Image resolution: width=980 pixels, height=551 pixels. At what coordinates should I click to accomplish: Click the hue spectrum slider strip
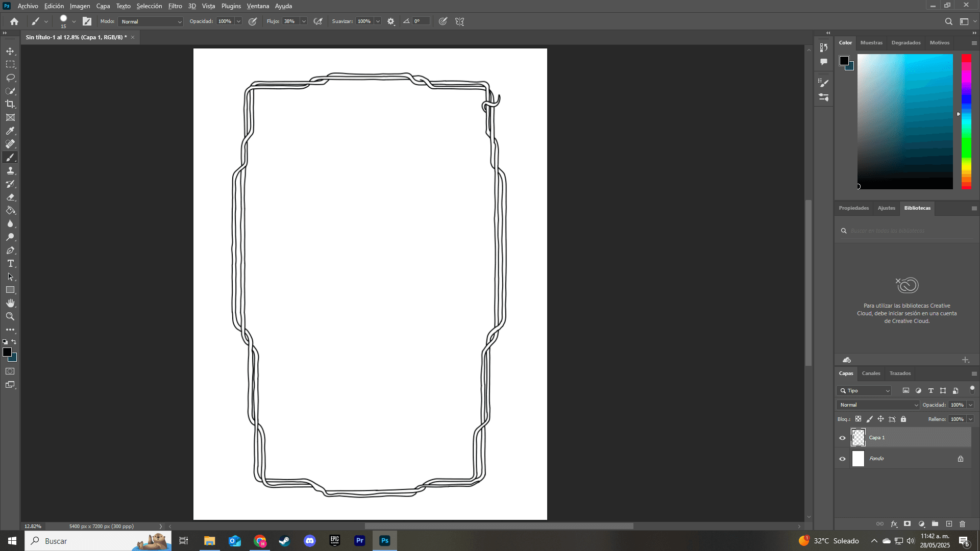[x=966, y=121]
